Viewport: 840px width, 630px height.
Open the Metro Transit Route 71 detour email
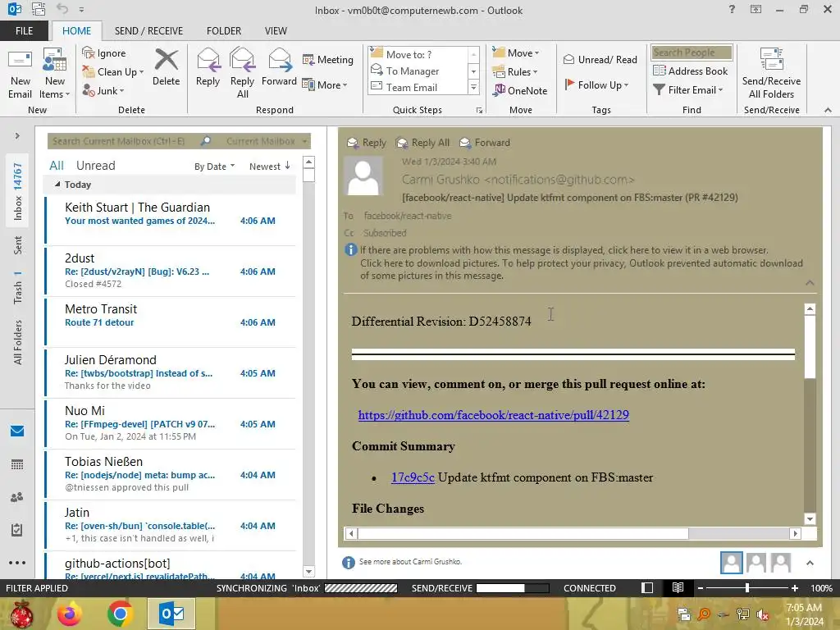click(x=171, y=322)
